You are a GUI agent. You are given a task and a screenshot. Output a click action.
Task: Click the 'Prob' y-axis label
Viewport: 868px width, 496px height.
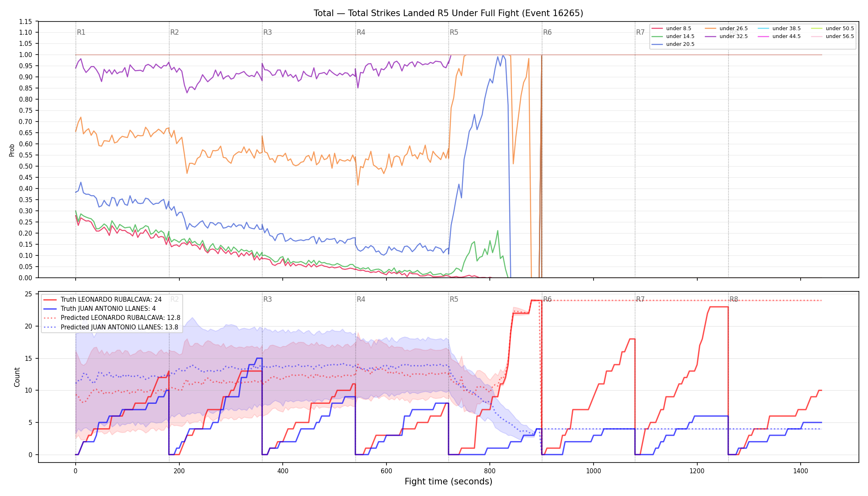tap(12, 150)
